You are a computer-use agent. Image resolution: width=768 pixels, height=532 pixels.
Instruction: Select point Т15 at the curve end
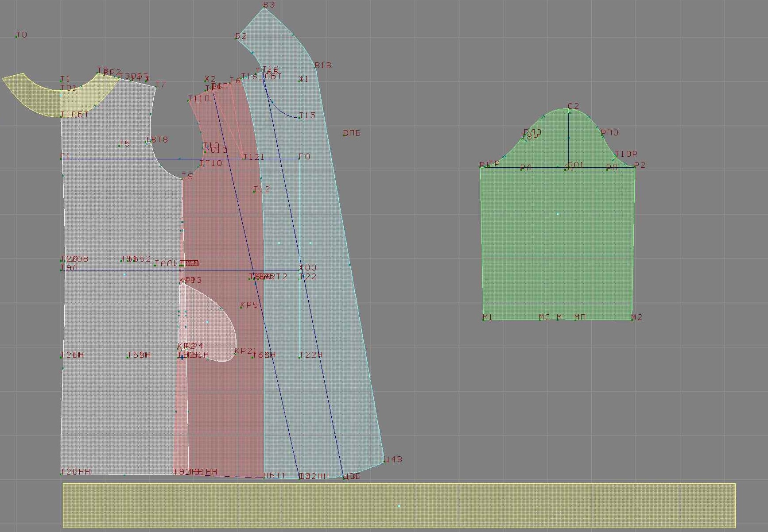click(x=300, y=118)
